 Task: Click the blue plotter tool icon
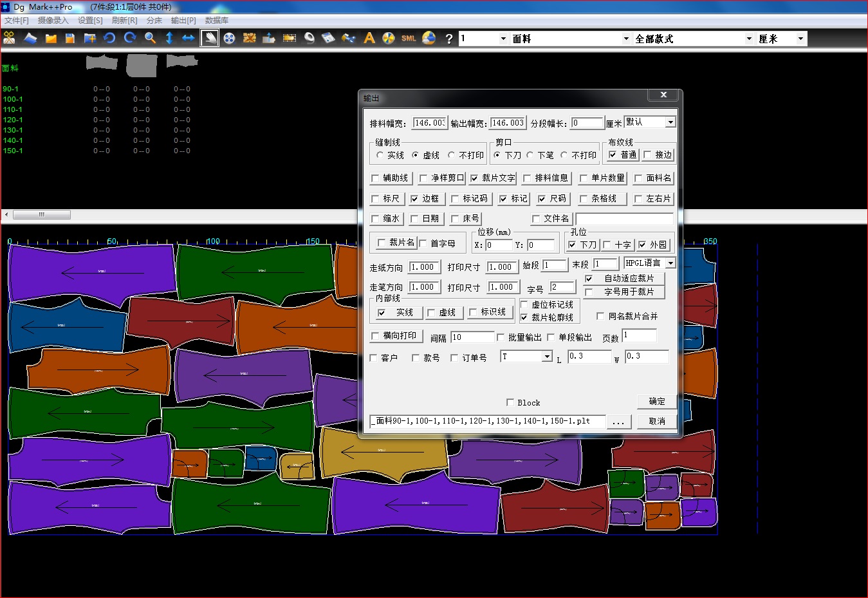tap(349, 38)
